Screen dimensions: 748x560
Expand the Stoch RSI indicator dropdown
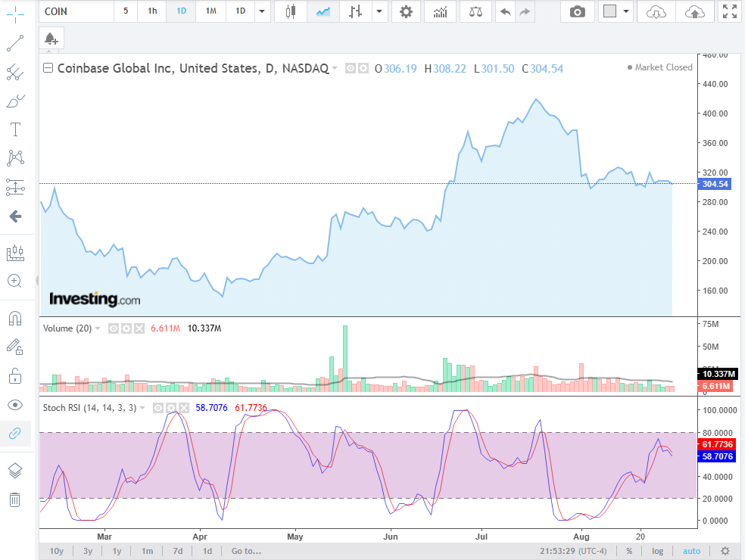pos(142,408)
